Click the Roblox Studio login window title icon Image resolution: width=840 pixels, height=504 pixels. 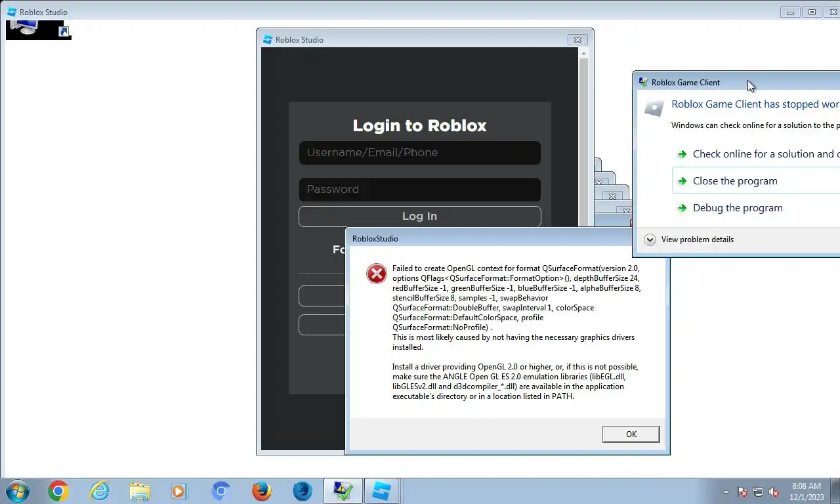tap(267, 39)
